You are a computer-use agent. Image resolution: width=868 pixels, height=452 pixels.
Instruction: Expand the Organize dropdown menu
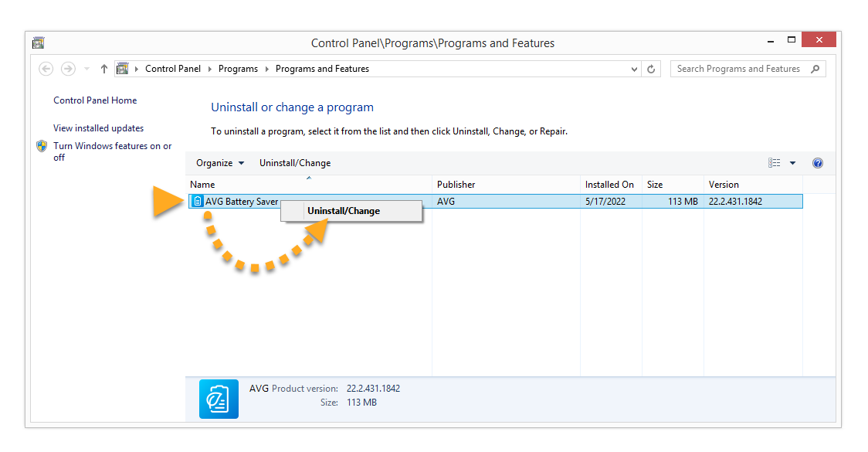[219, 163]
